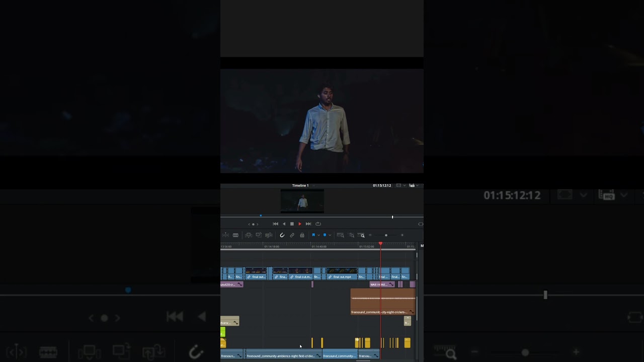Open the flag color dropdown arrow

[318, 235]
